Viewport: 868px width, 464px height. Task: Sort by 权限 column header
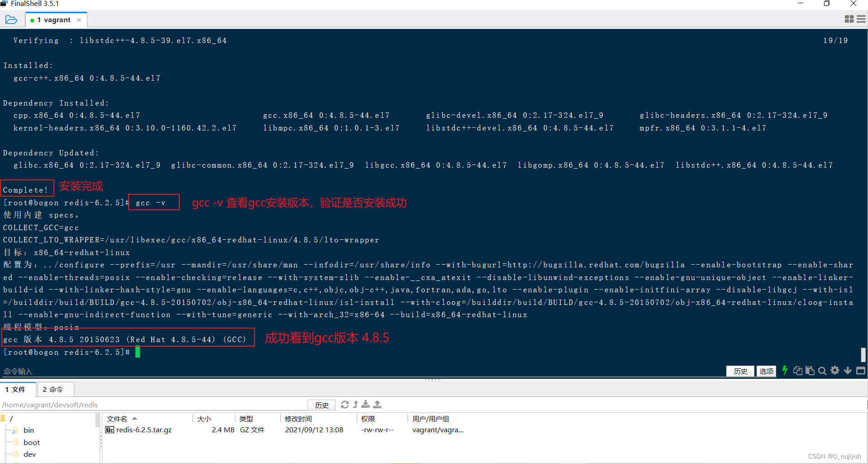pyautogui.click(x=383, y=419)
